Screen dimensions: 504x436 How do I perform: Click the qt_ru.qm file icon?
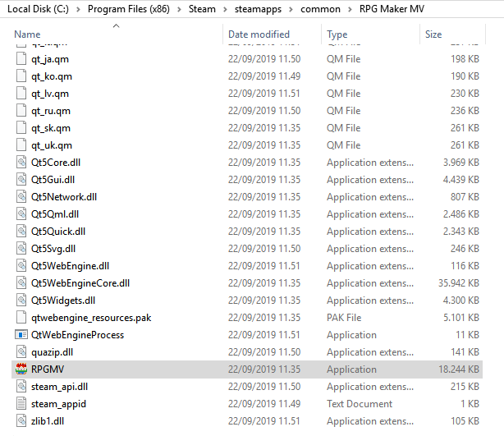pyautogui.click(x=21, y=111)
